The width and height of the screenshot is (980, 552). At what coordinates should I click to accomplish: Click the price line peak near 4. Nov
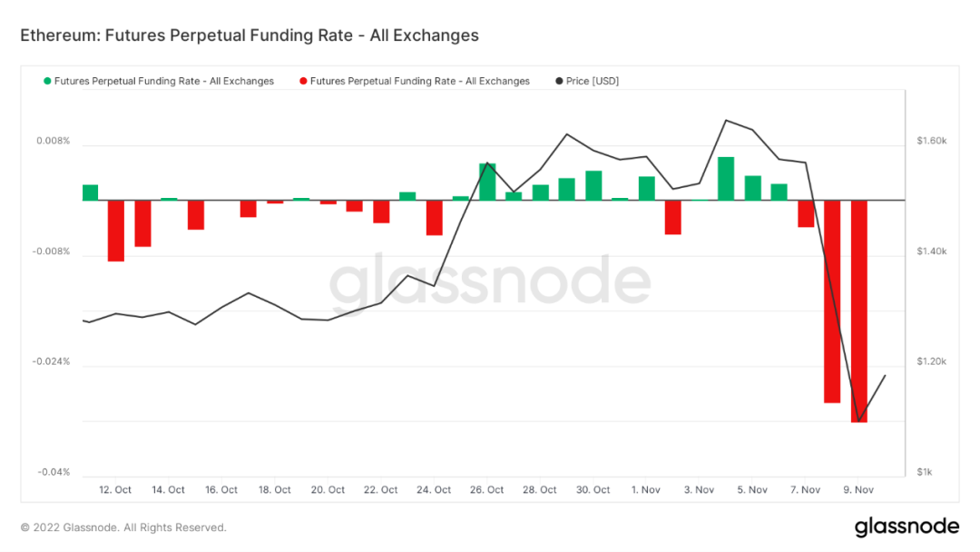726,120
